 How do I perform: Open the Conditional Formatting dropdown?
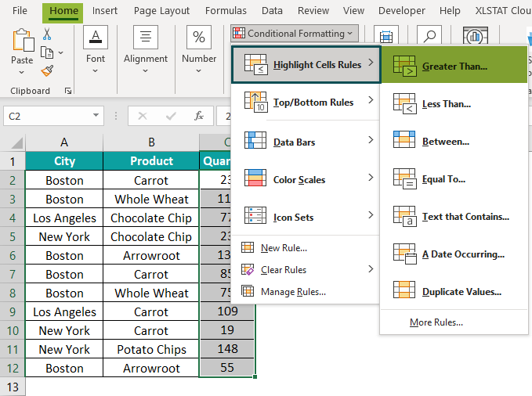(x=294, y=33)
